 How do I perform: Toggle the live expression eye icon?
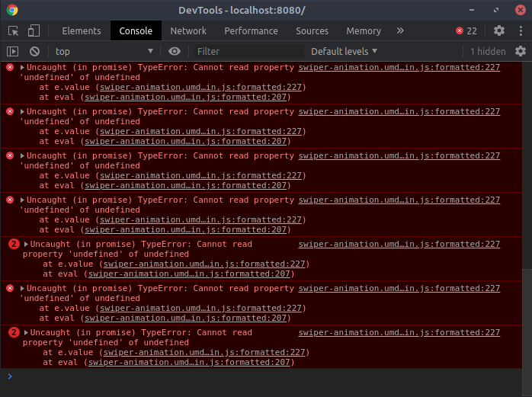point(175,51)
